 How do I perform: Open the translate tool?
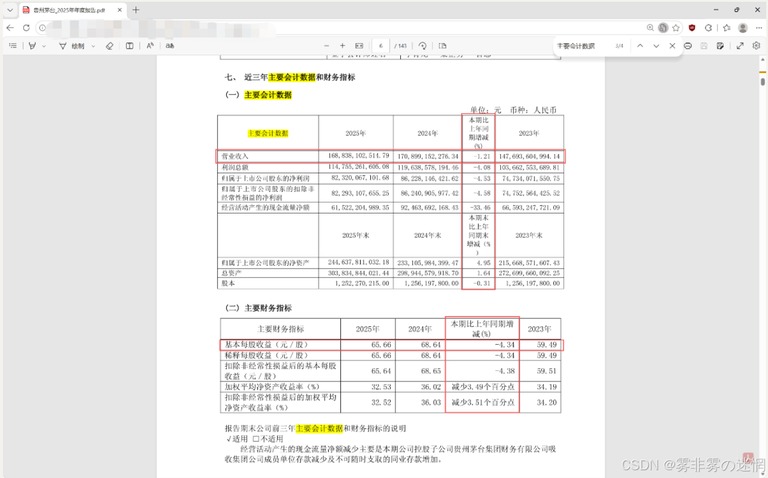tap(169, 46)
